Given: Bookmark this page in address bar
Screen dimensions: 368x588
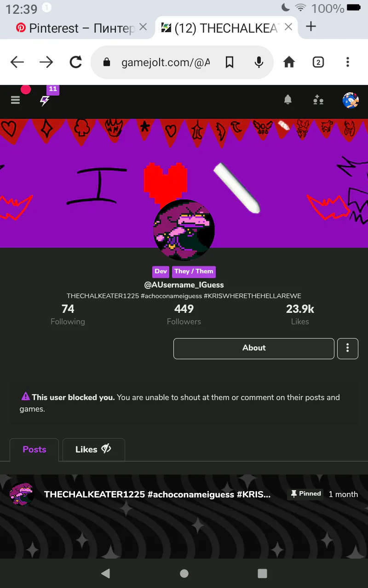Looking at the screenshot, I should (x=230, y=62).
